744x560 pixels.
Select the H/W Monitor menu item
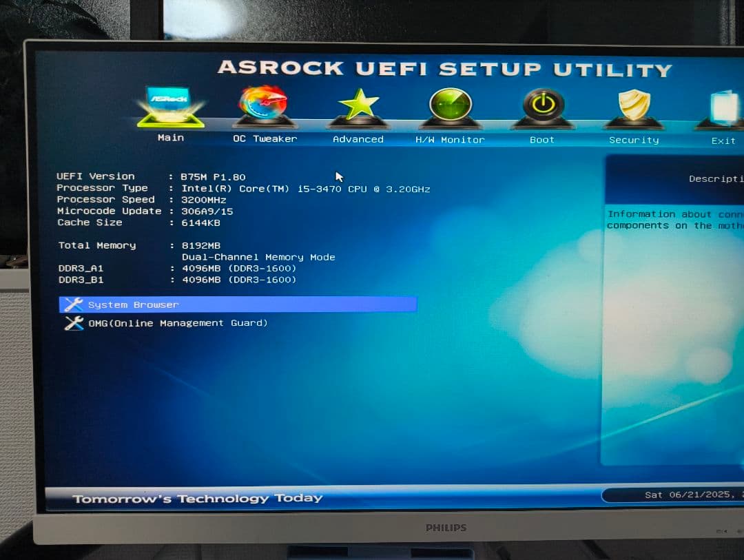[x=450, y=139]
